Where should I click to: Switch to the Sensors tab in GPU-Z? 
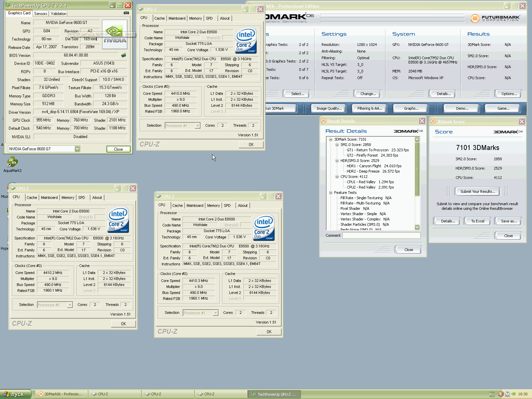coord(41,14)
